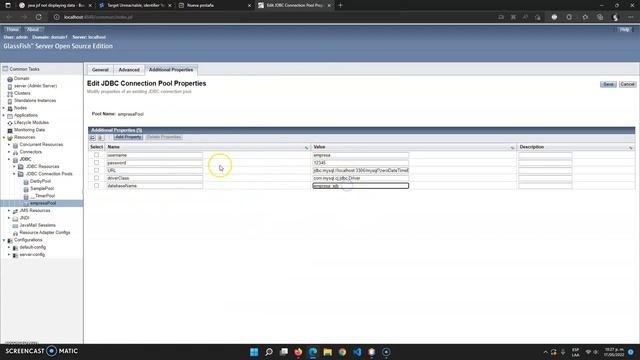This screenshot has height=360, width=640.
Task: Switch to the General tab
Action: coord(100,70)
